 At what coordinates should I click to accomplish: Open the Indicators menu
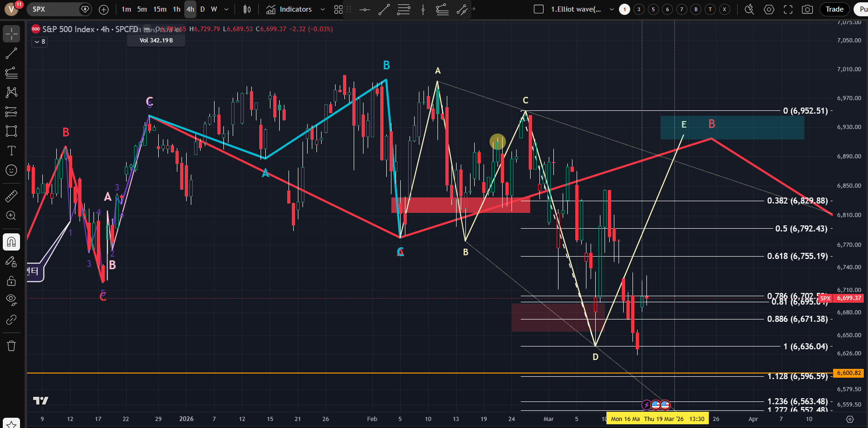[x=289, y=9]
